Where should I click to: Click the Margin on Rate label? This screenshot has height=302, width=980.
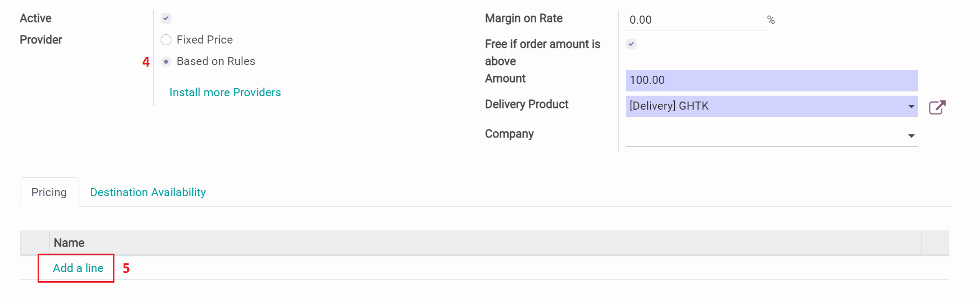524,18
